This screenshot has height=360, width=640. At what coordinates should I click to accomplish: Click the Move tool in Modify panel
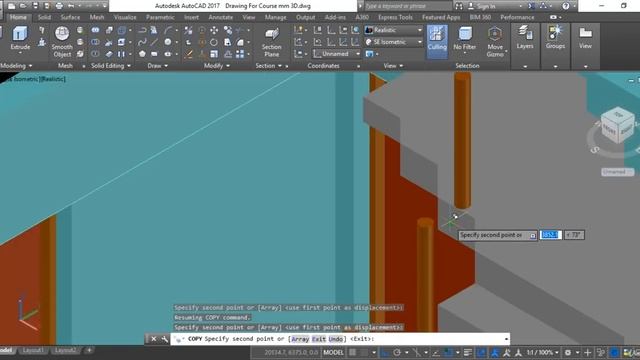tap(214, 30)
